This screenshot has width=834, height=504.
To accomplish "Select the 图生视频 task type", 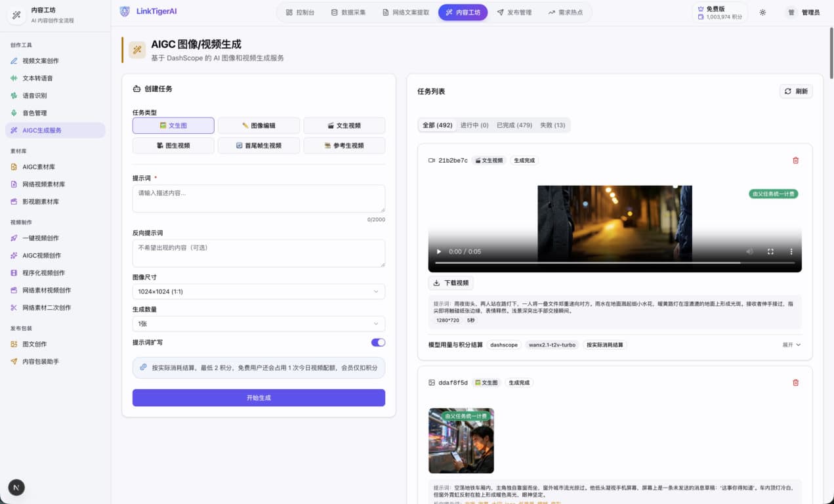I will point(173,146).
